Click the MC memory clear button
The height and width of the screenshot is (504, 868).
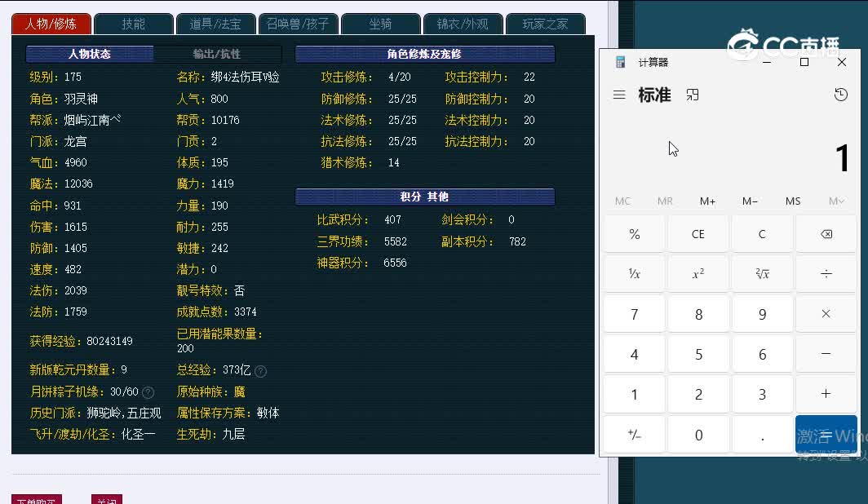[x=622, y=201]
